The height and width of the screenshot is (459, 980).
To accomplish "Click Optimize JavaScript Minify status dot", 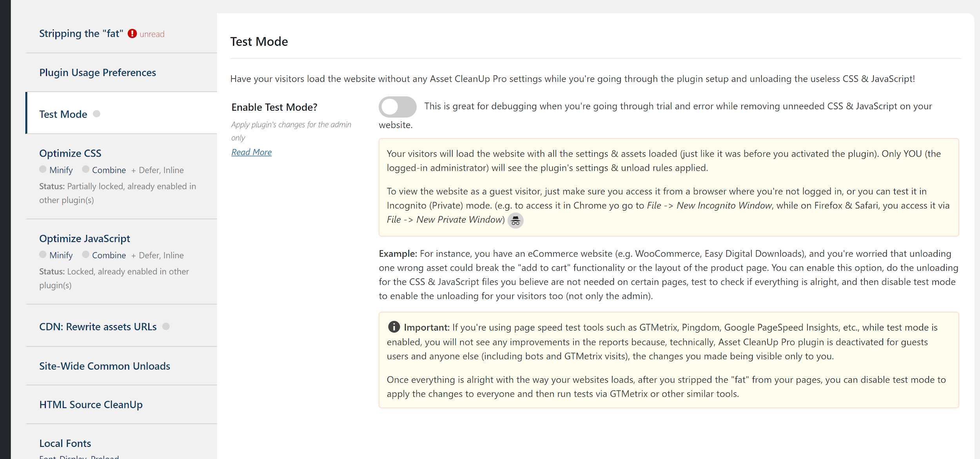I will [x=43, y=255].
